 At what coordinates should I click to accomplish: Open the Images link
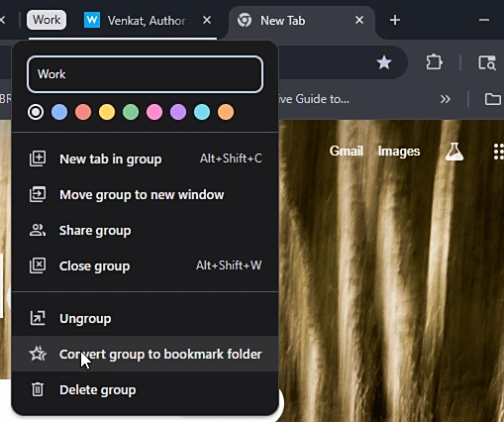coord(399,152)
